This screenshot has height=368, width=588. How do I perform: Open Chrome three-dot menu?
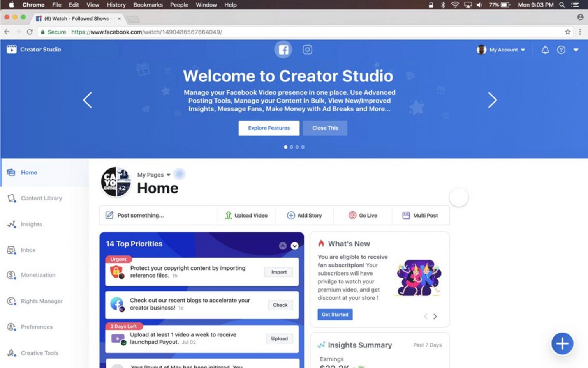click(580, 32)
